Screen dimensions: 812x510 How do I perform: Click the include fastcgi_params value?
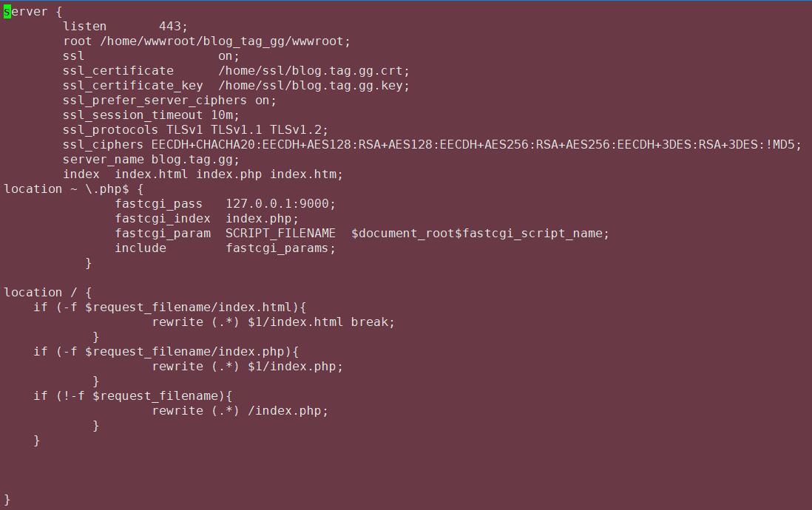tap(280, 248)
